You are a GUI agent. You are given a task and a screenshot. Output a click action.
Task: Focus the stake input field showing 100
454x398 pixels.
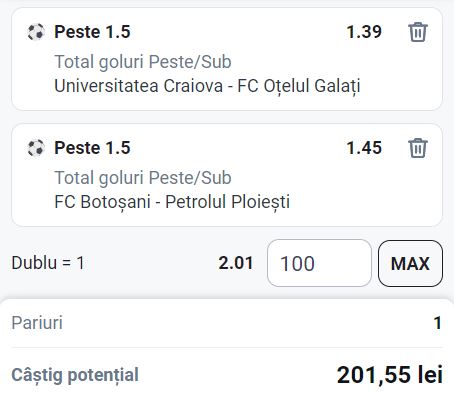coord(319,263)
